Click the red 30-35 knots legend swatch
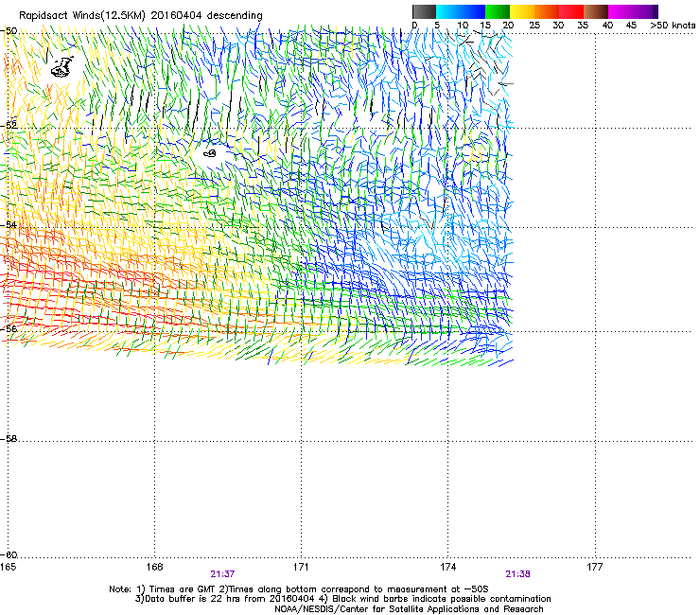The height and width of the screenshot is (615, 700). click(x=571, y=11)
